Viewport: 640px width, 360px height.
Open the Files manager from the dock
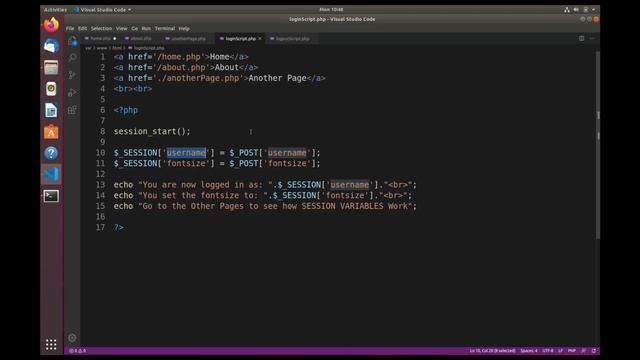point(51,68)
